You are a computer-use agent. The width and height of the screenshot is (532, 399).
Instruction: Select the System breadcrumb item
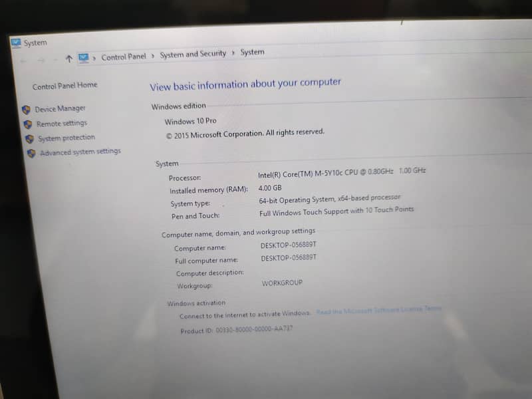pos(252,52)
